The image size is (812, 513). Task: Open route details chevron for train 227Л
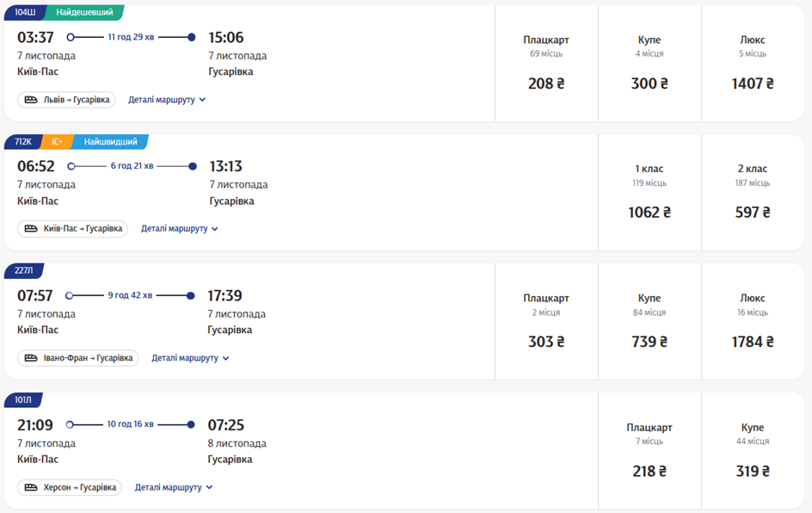[x=226, y=358]
